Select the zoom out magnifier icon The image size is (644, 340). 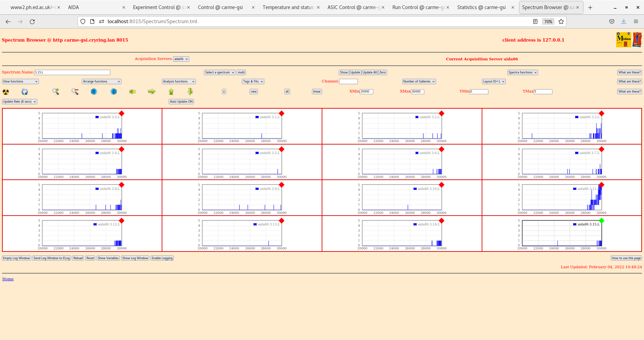click(x=74, y=92)
